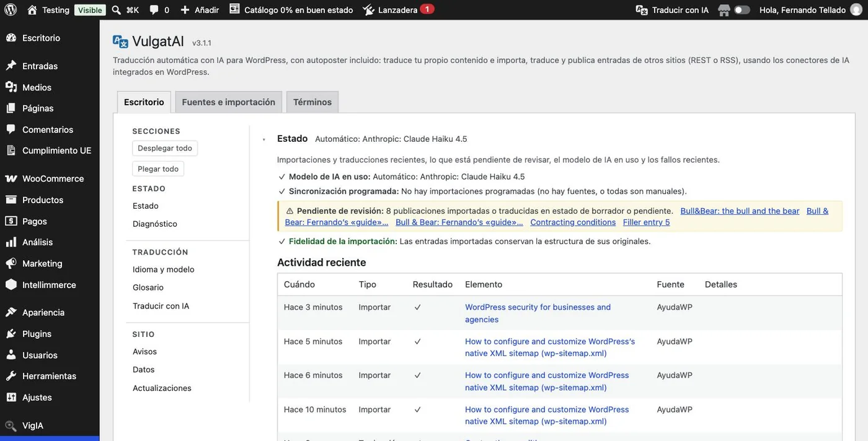This screenshot has width=868, height=441.
Task: Go to Idioma y modelo section
Action: (164, 269)
